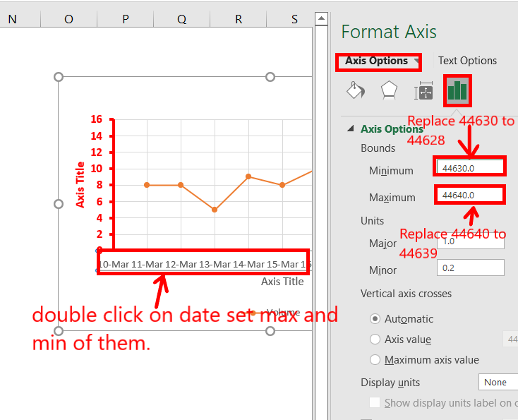
Task: Click the 16 value on vertical axis
Action: coord(97,119)
